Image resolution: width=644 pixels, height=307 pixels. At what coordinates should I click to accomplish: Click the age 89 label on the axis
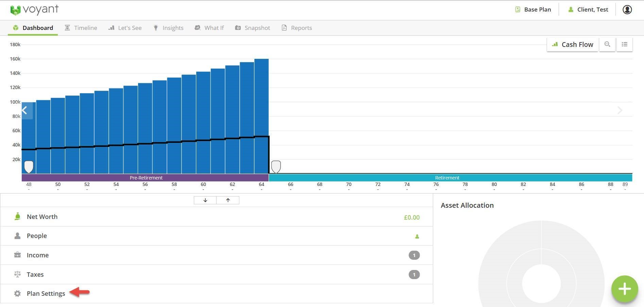pos(625,184)
